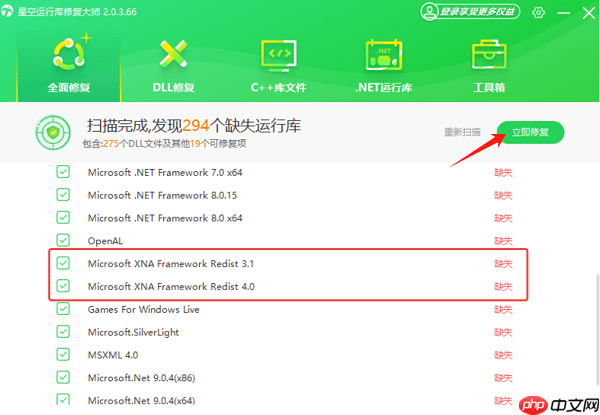Uncheck Microsoft .NET Framework 8.0 x64
The width and height of the screenshot is (600, 415).
point(63,218)
